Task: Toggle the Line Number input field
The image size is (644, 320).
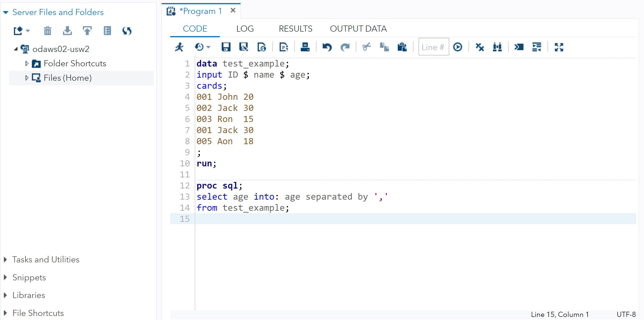Action: coord(433,47)
